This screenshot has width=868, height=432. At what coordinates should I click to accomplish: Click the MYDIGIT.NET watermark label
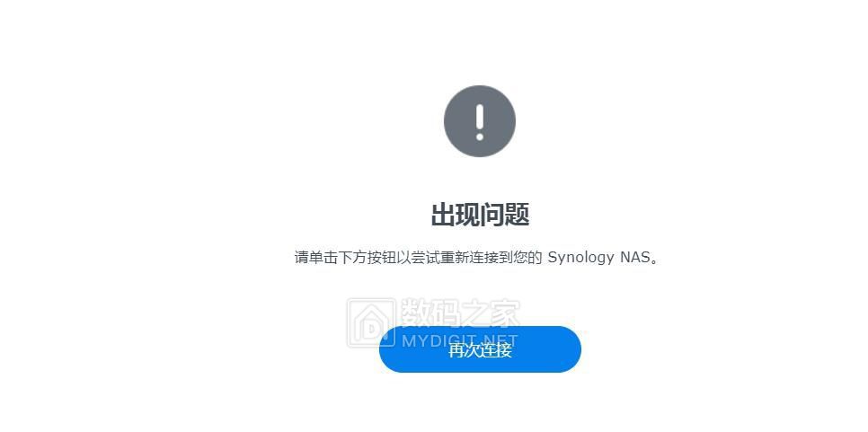[459, 341]
